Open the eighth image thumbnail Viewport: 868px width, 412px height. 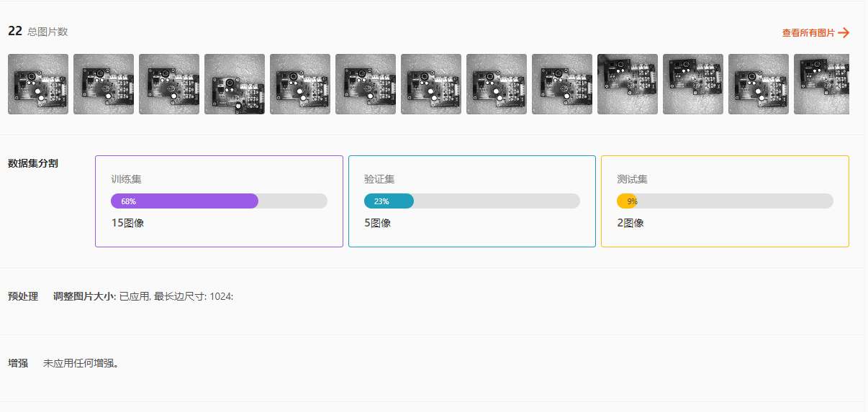click(497, 84)
